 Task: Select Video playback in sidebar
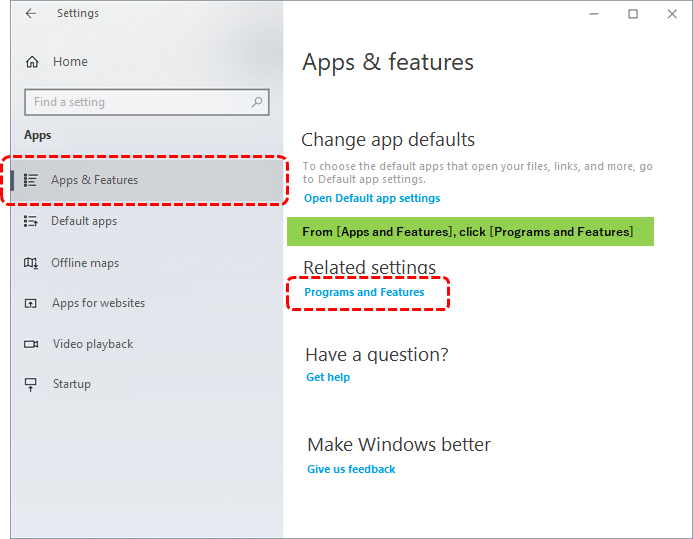(92, 344)
